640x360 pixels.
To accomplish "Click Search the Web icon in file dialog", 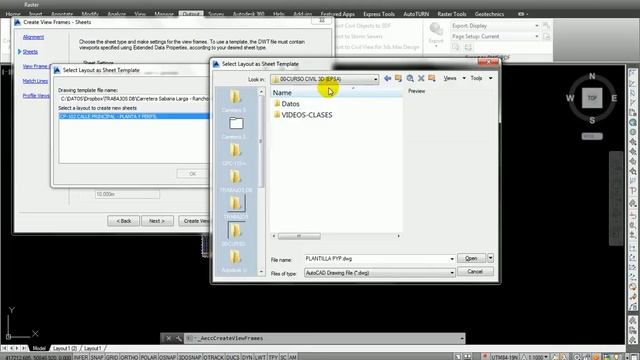I will click(410, 78).
